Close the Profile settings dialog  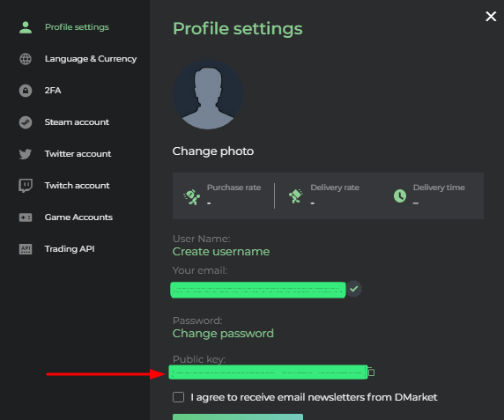491,16
